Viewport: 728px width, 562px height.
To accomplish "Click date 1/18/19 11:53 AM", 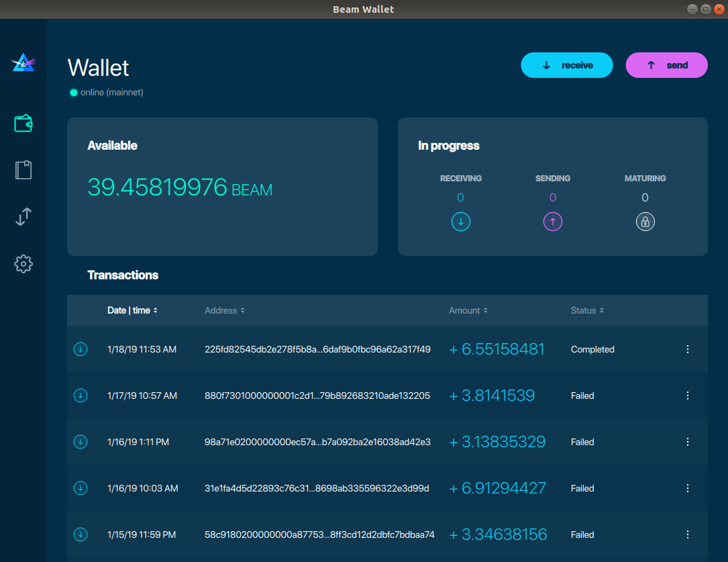I will point(142,349).
